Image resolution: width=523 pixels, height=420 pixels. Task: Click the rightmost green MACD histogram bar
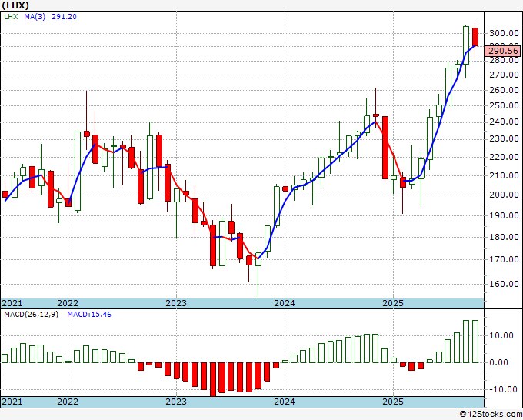click(x=475, y=342)
